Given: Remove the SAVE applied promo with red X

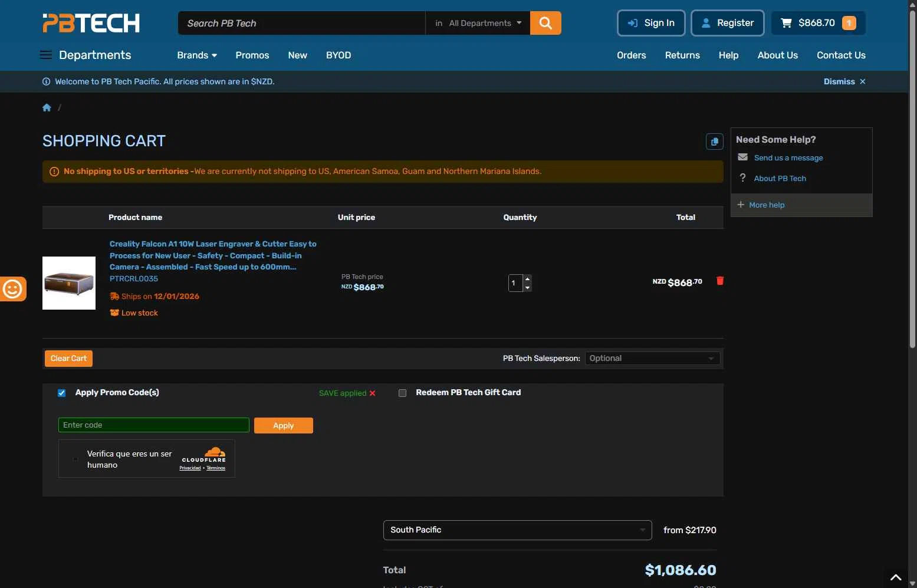Looking at the screenshot, I should 372,393.
